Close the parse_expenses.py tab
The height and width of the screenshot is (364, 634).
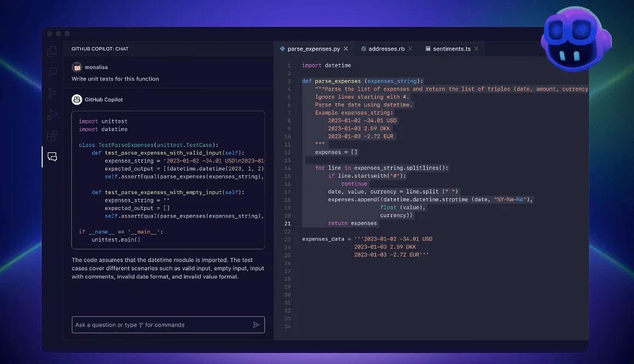coord(346,48)
